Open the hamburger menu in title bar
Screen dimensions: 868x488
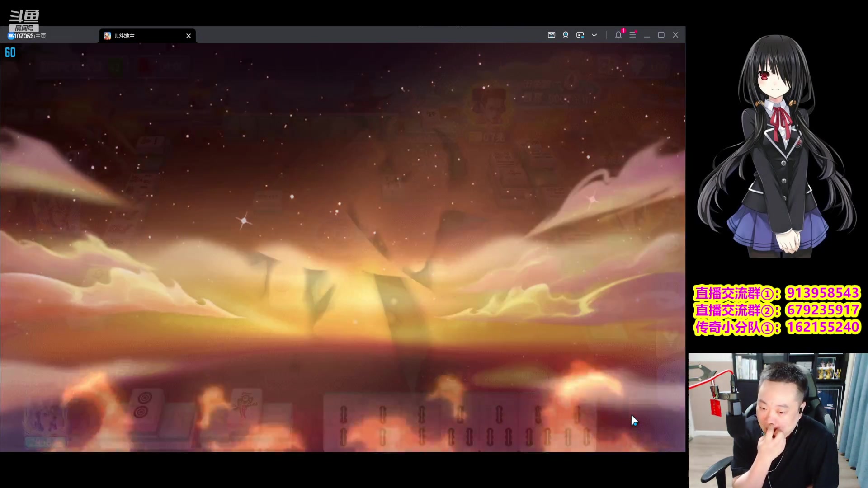pos(633,35)
